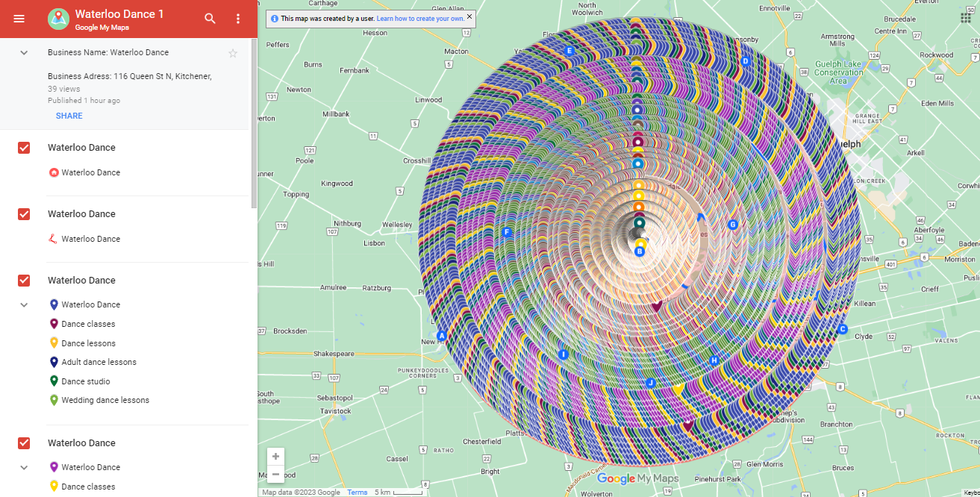Zoom in on the map
This screenshot has width=980, height=497.
coord(276,457)
